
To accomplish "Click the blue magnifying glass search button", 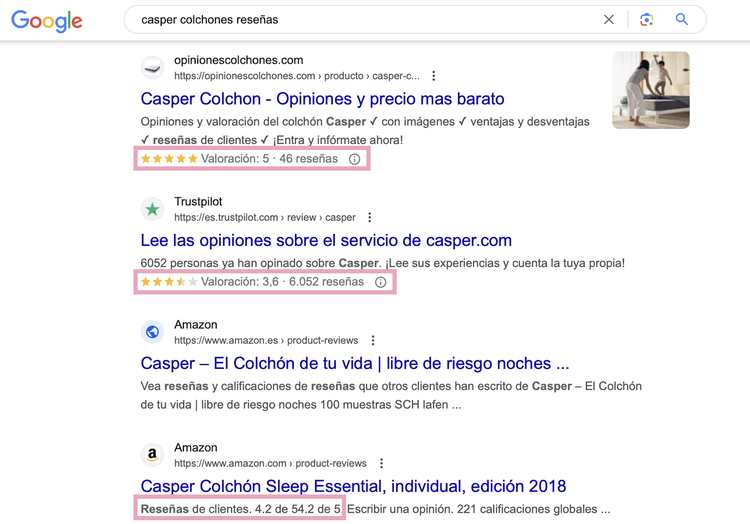I will [x=682, y=20].
